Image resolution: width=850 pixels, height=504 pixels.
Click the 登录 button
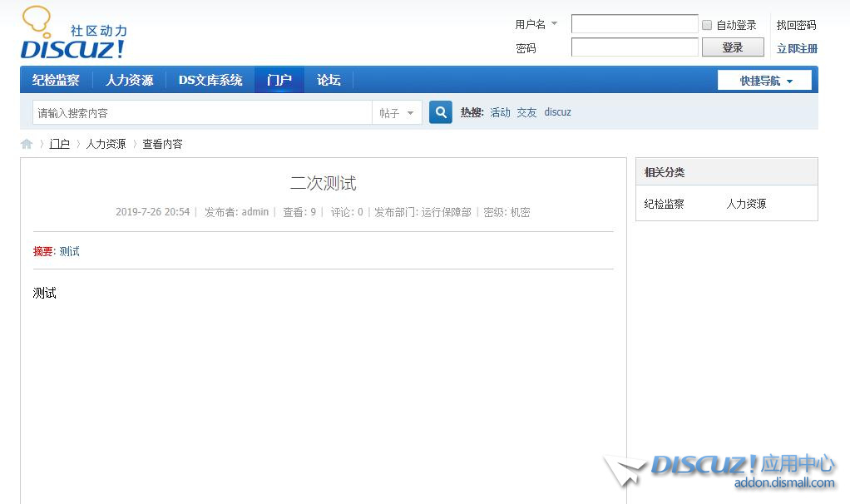[x=733, y=47]
